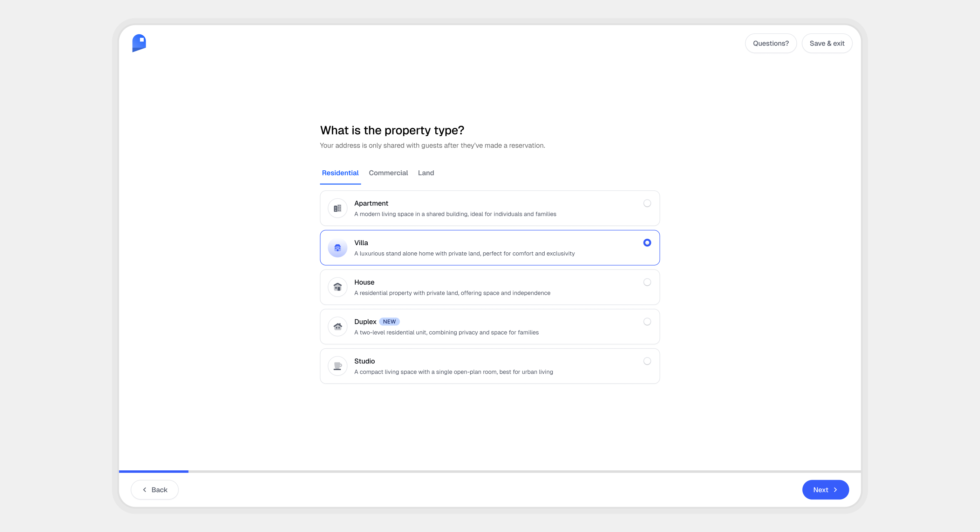Click "A compact living space" description
Image resolution: width=980 pixels, height=532 pixels.
click(454, 372)
